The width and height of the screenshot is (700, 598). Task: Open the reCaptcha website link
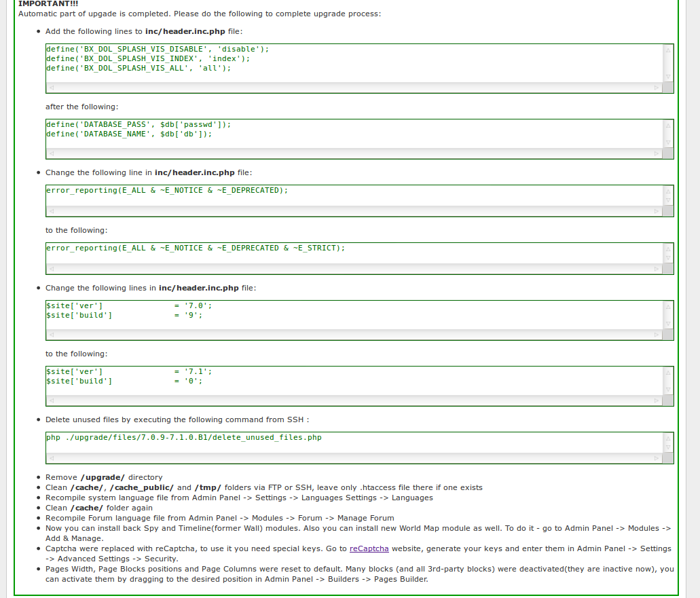coord(369,548)
